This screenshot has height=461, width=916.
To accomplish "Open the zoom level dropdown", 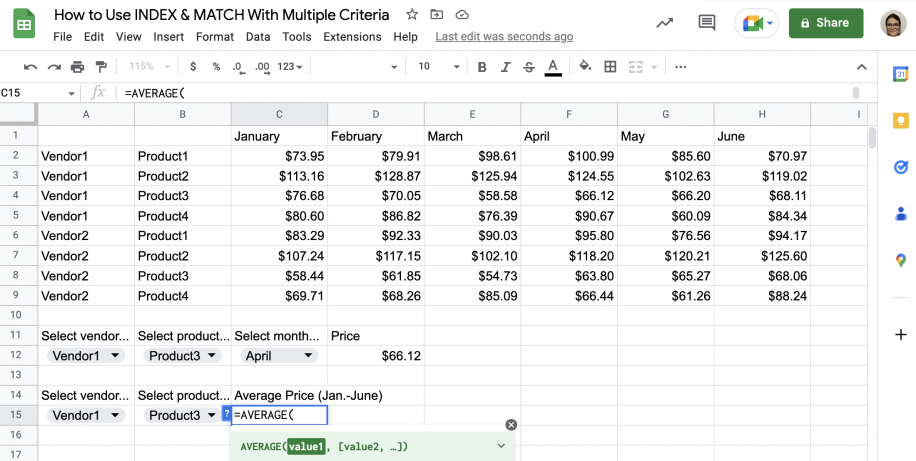I will [x=150, y=67].
